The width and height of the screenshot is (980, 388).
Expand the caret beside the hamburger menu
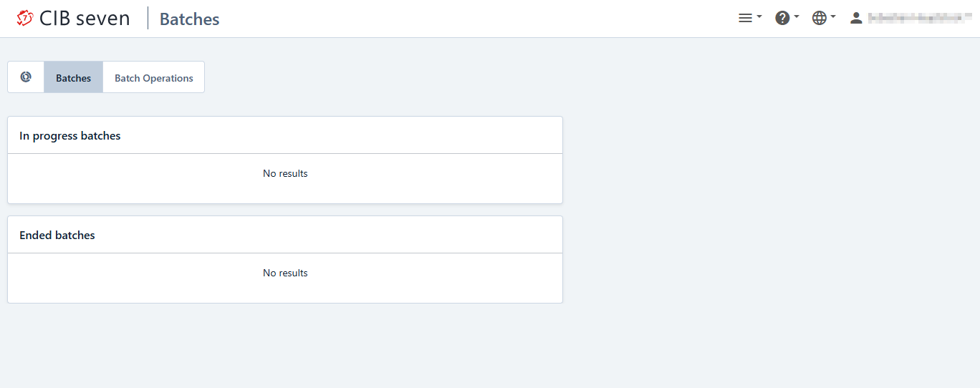tap(759, 17)
